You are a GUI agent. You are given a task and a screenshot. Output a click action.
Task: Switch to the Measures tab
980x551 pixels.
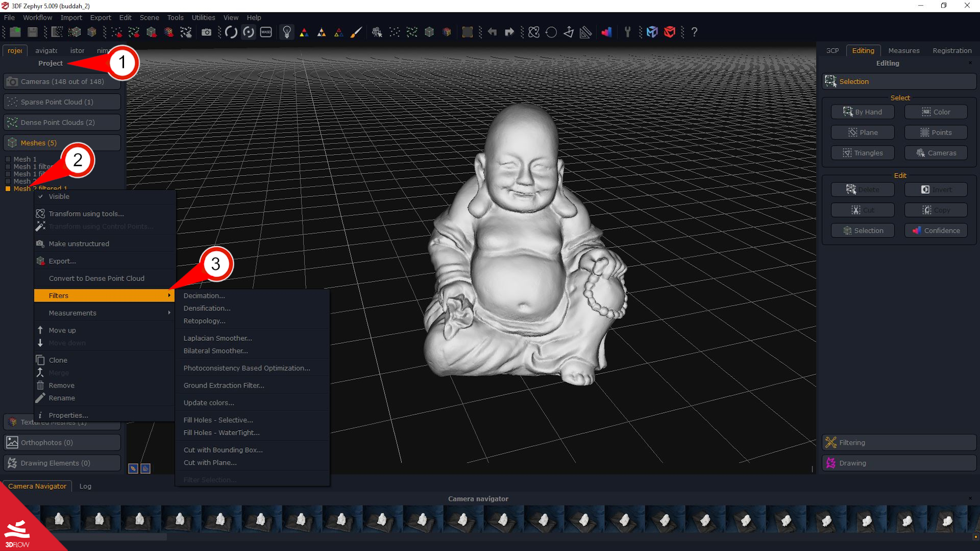[903, 51]
